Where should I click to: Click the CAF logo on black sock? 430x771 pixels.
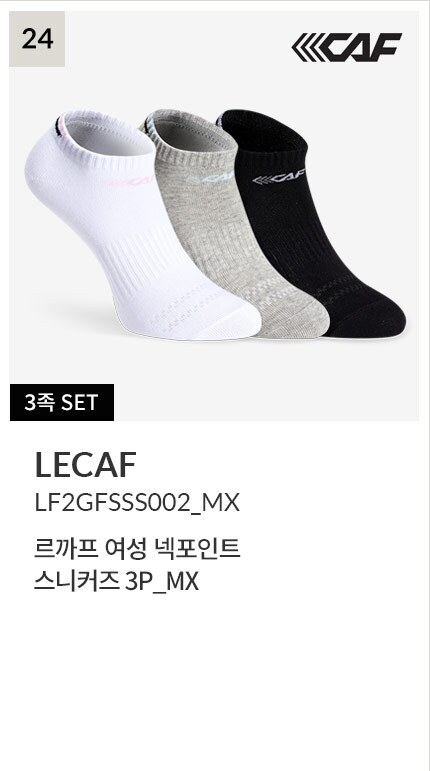pyautogui.click(x=279, y=177)
